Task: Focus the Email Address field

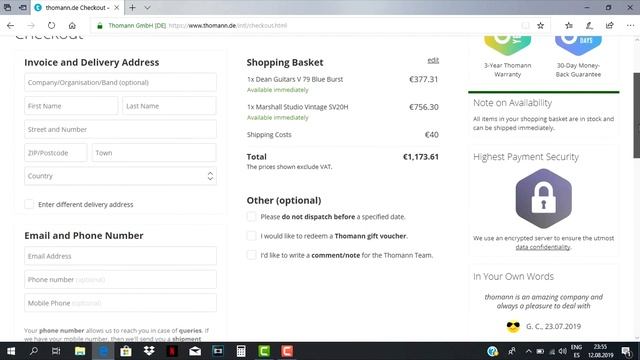Action: (x=120, y=256)
